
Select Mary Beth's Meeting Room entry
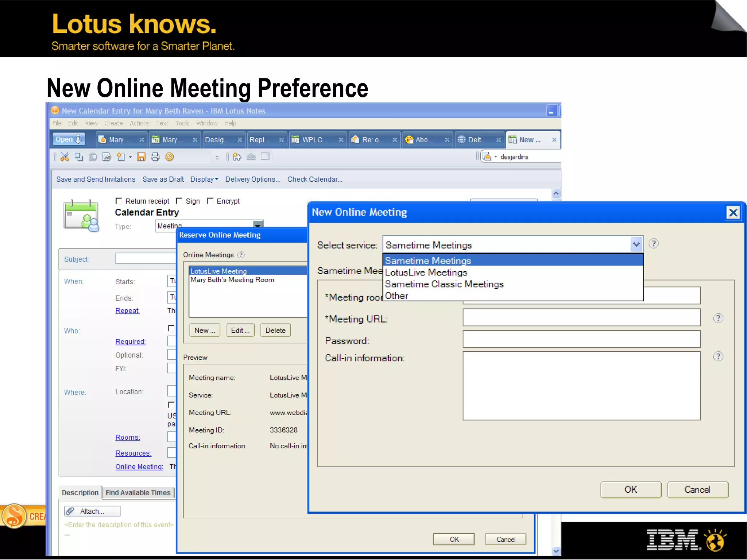coord(248,280)
